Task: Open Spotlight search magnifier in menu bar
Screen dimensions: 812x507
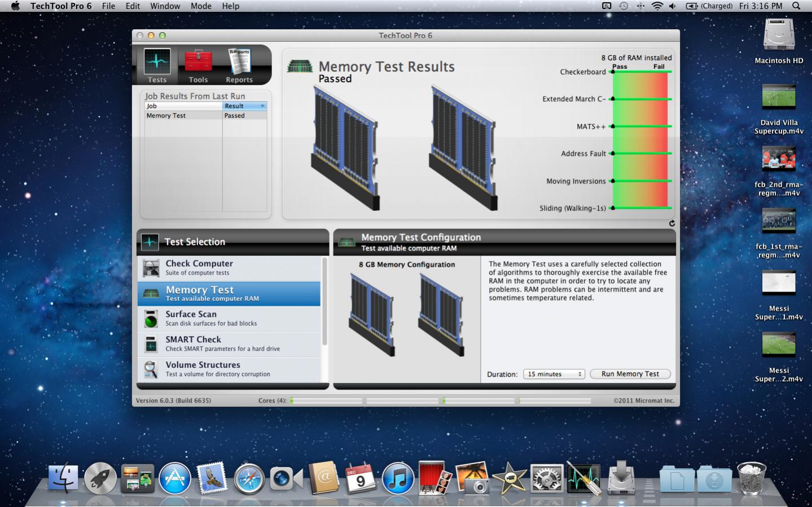Action: [x=796, y=6]
